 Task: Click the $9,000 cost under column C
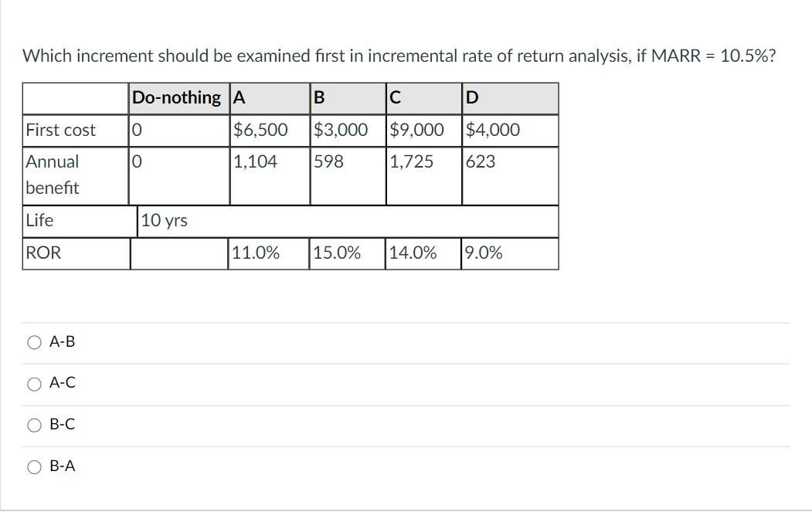[416, 130]
